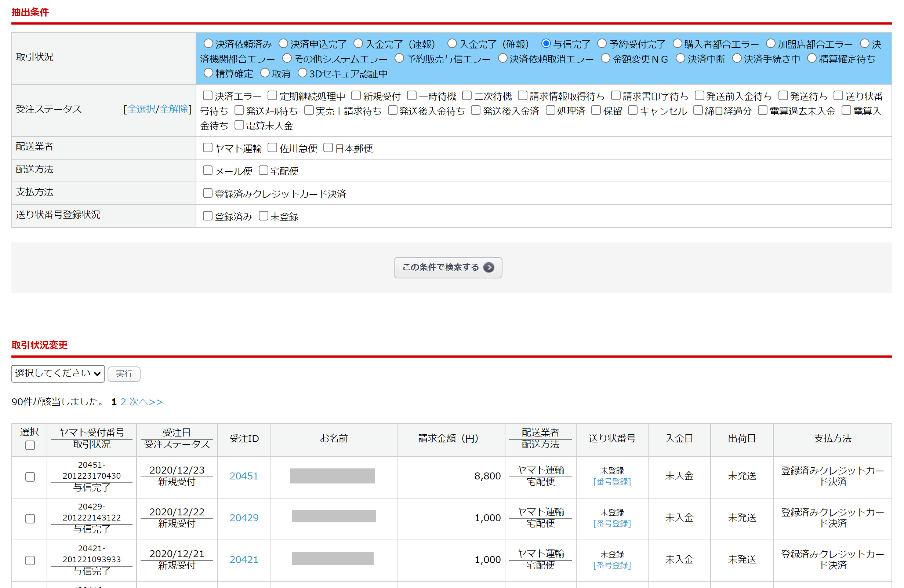Enable the ヤマト運輸 carrier checkbox
The width and height of the screenshot is (904, 588).
[207, 148]
